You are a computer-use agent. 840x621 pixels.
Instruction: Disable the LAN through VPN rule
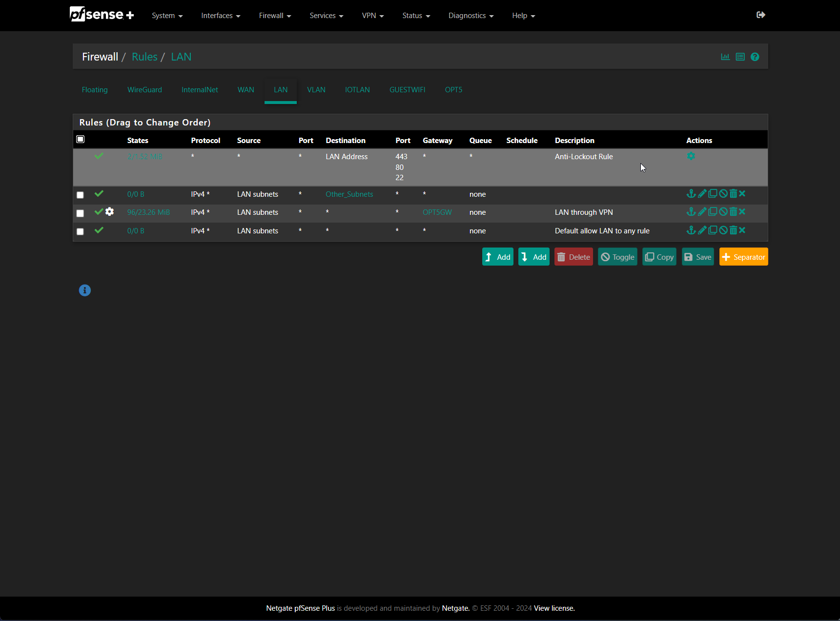[723, 212]
